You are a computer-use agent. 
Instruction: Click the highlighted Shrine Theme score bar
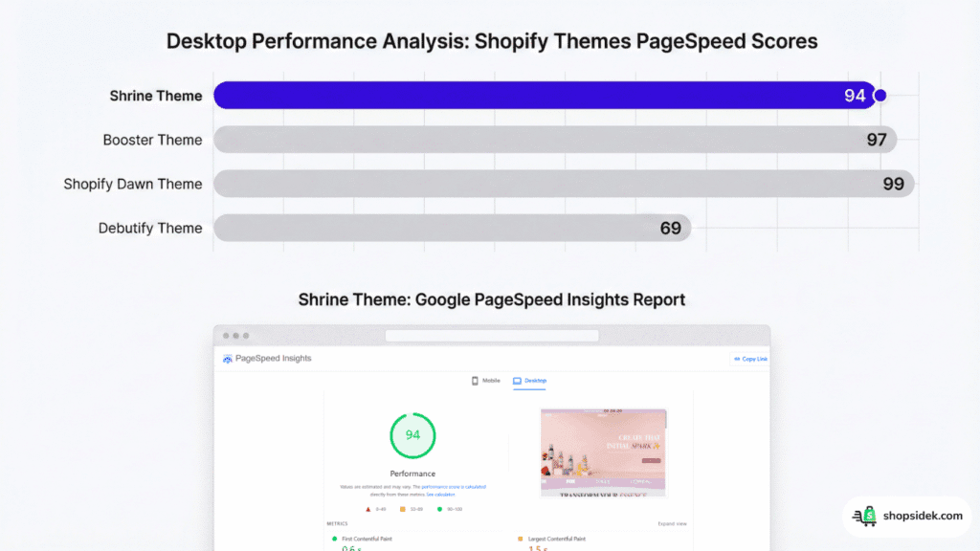click(546, 96)
